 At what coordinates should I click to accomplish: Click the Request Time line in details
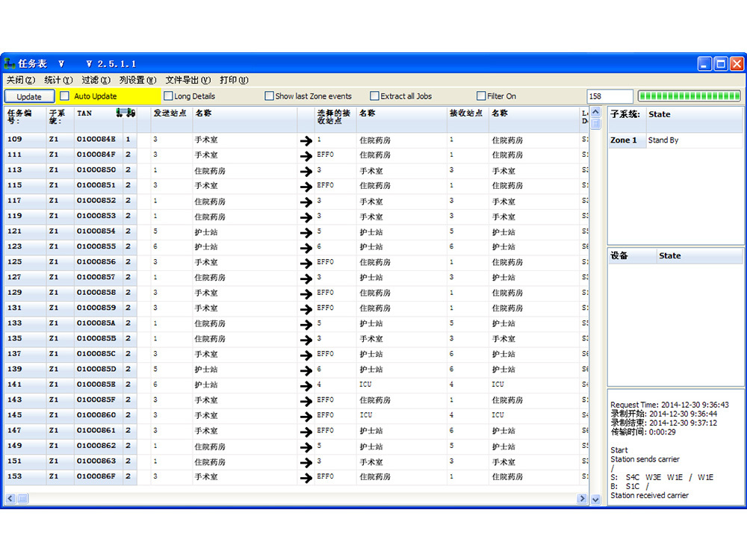click(669, 405)
